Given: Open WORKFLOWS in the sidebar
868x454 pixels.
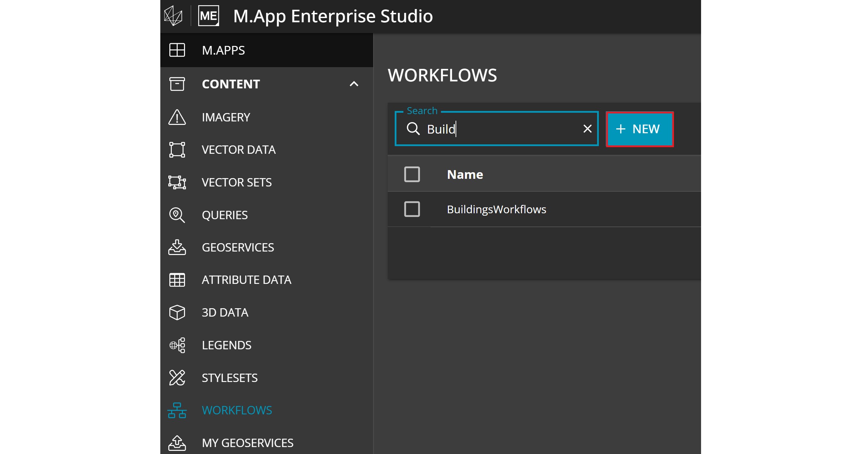Looking at the screenshot, I should point(267,411).
